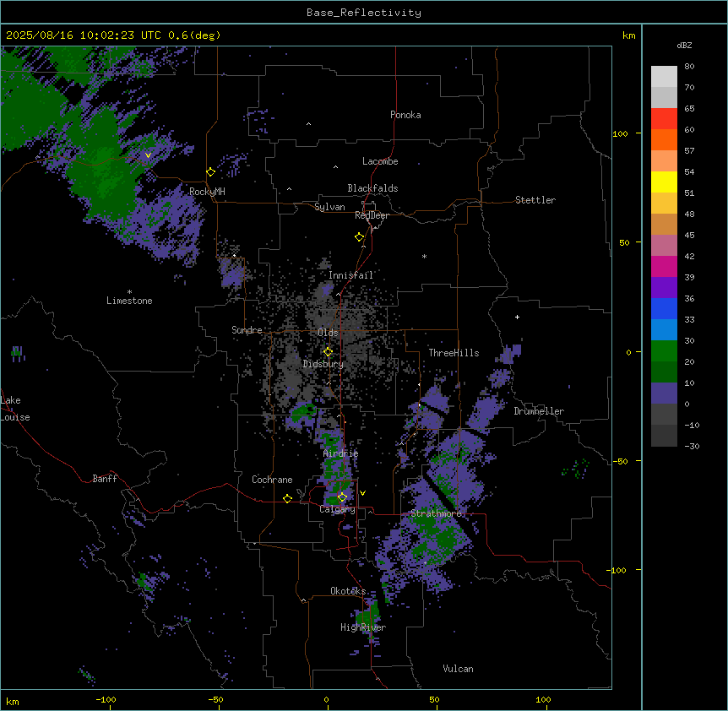
Task: Click the Lacombe city label
Action: [x=380, y=161]
